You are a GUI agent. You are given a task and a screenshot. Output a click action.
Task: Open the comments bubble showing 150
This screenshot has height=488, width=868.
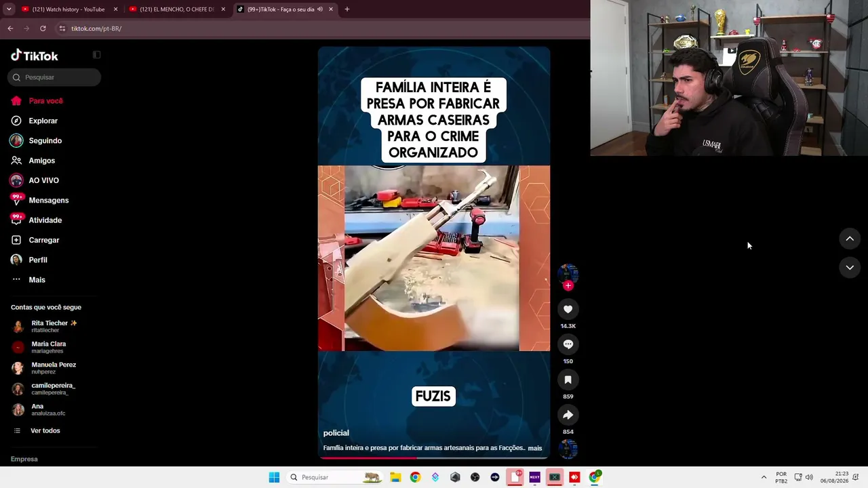point(568,344)
